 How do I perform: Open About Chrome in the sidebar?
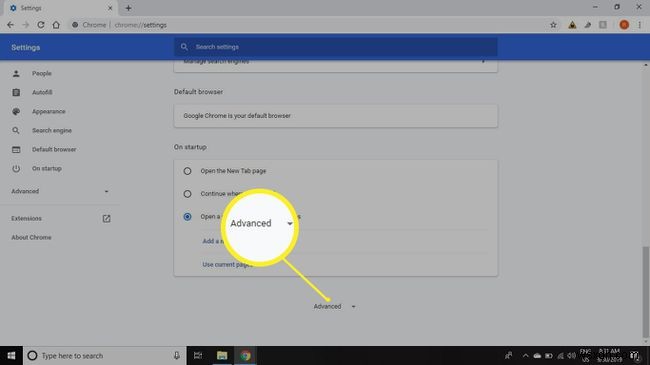(32, 237)
